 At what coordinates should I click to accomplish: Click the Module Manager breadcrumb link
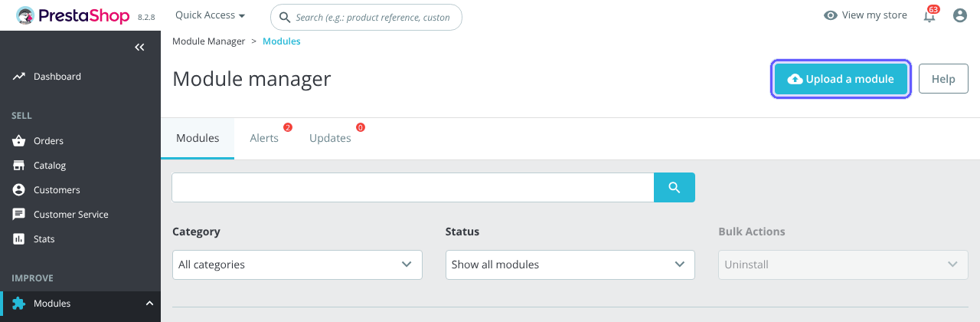[x=209, y=41]
